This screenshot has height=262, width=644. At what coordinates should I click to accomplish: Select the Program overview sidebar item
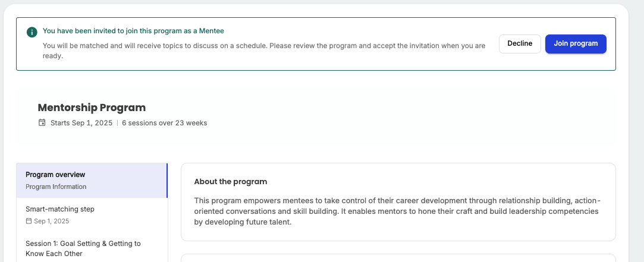(92, 180)
